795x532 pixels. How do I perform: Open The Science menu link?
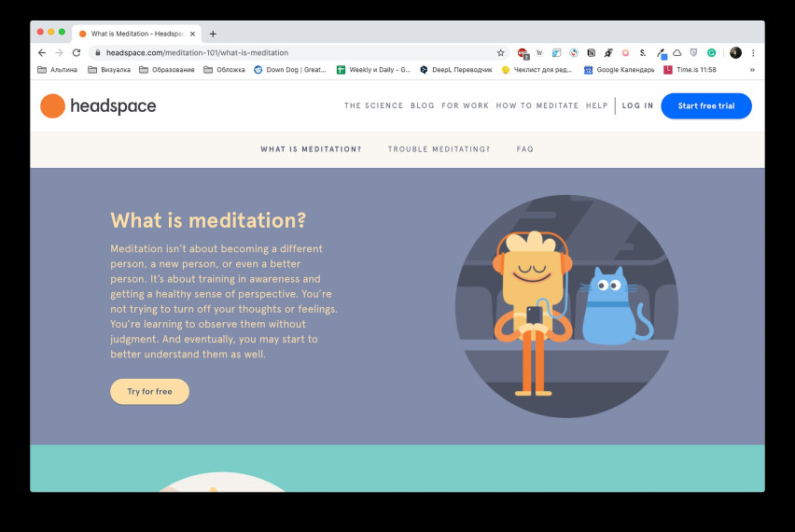pos(373,105)
